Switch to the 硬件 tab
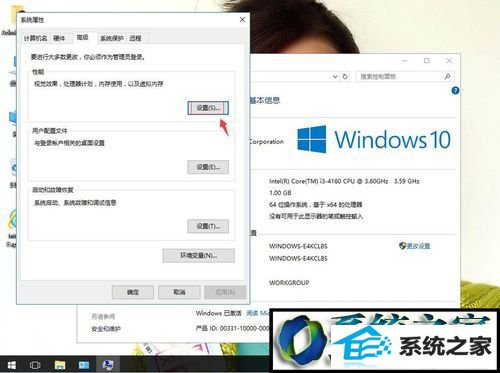The width and height of the screenshot is (500, 373). click(59, 38)
